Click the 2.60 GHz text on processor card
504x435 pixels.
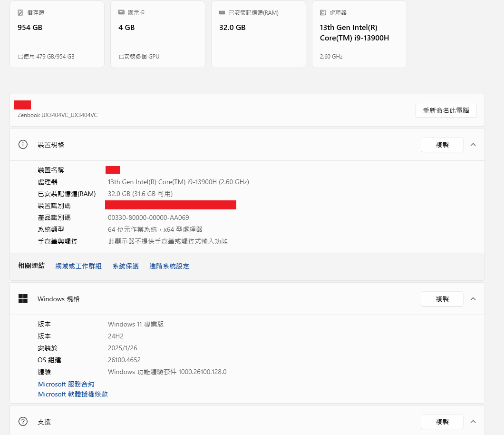pos(331,56)
